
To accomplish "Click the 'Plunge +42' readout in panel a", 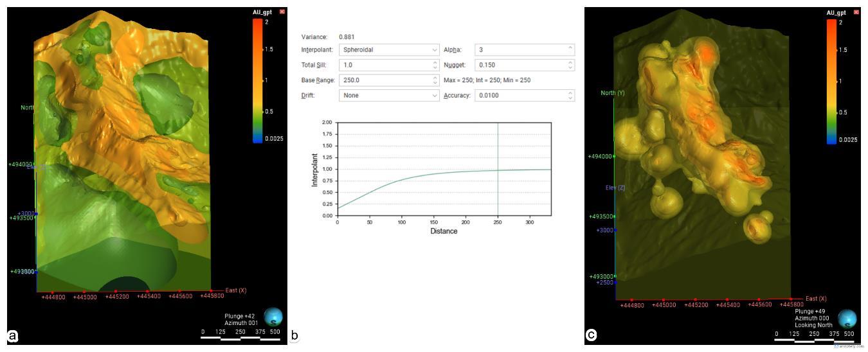I will [239, 316].
